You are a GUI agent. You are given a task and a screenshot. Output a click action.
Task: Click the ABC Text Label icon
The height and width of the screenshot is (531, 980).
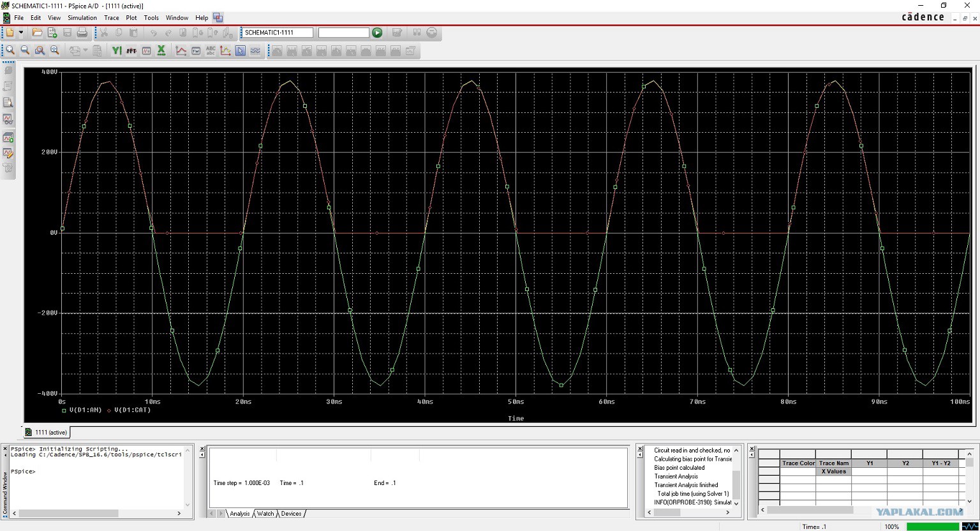click(211, 50)
